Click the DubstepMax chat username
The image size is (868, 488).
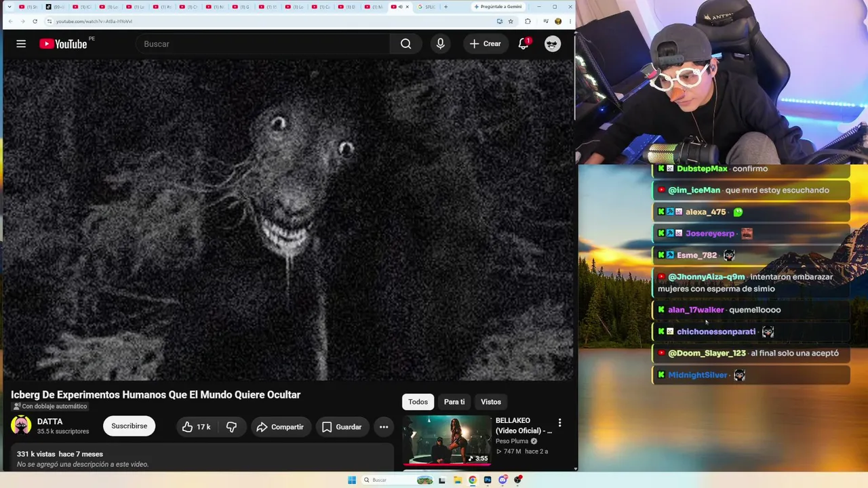click(702, 169)
